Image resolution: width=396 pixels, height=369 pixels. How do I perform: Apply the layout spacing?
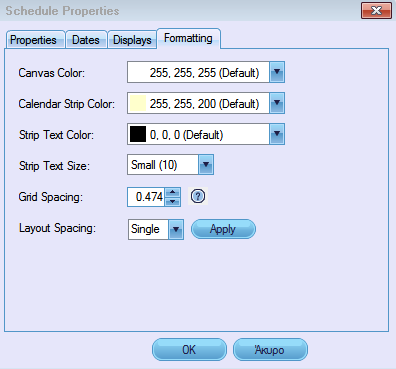(x=223, y=229)
